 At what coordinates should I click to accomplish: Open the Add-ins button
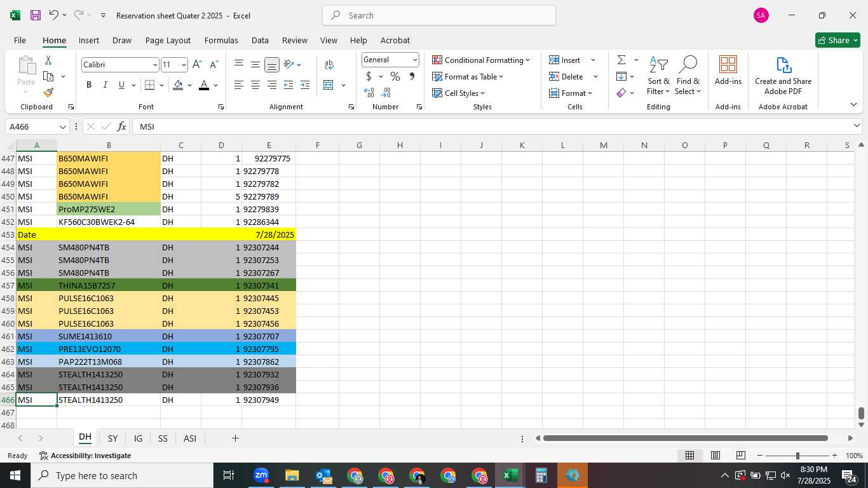[x=728, y=71]
